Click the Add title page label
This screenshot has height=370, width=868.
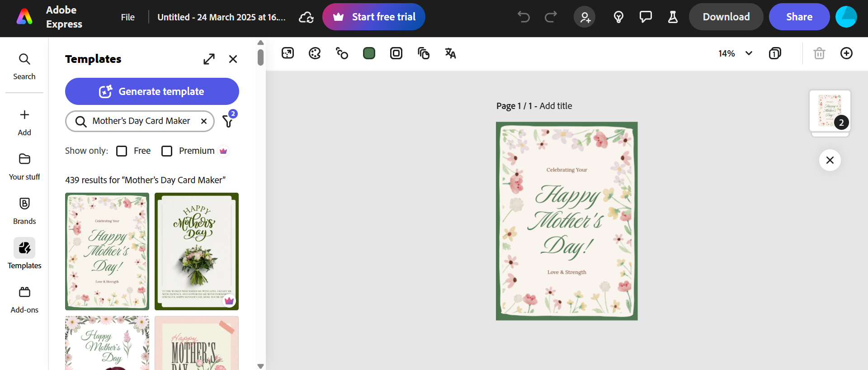point(556,106)
